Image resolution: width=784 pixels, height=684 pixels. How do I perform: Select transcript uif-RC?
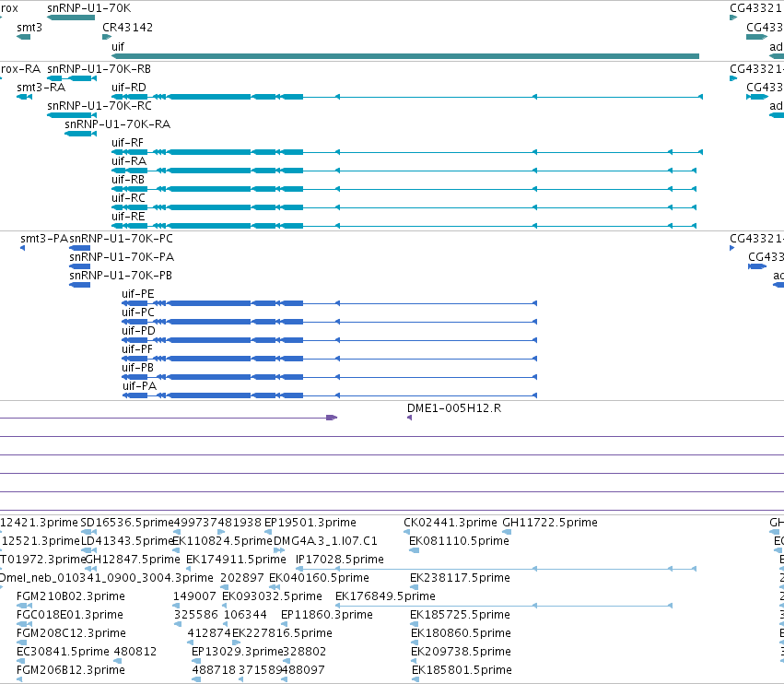(x=404, y=207)
